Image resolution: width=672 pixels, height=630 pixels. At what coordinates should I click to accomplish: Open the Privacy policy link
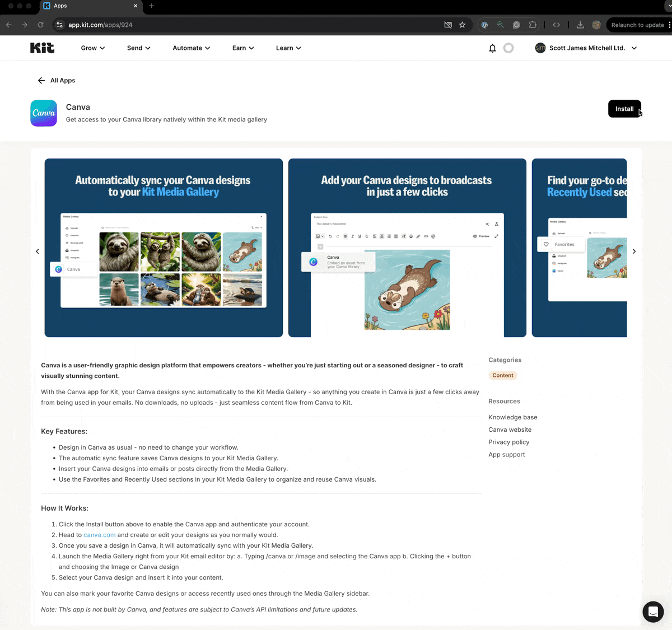(x=509, y=442)
